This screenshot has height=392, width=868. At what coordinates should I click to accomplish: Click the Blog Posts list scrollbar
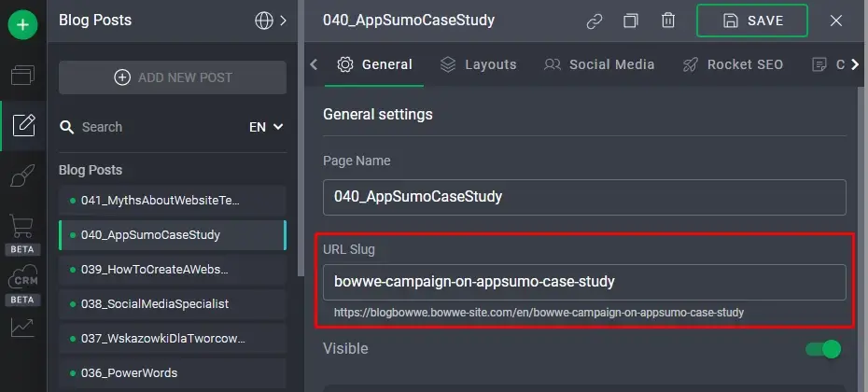coord(301,138)
